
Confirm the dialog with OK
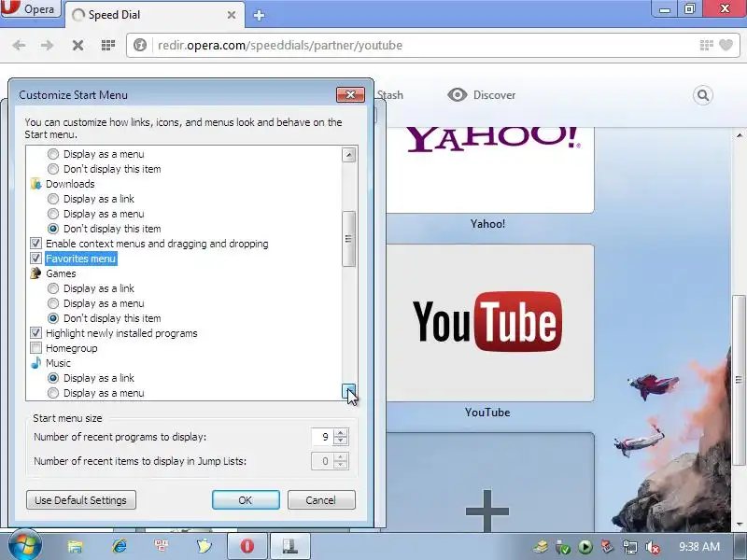246,500
